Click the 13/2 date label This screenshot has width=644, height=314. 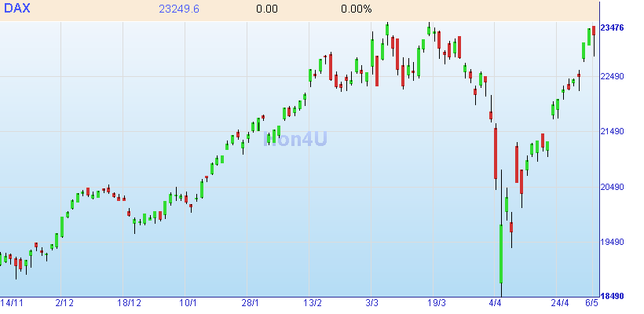pos(313,303)
